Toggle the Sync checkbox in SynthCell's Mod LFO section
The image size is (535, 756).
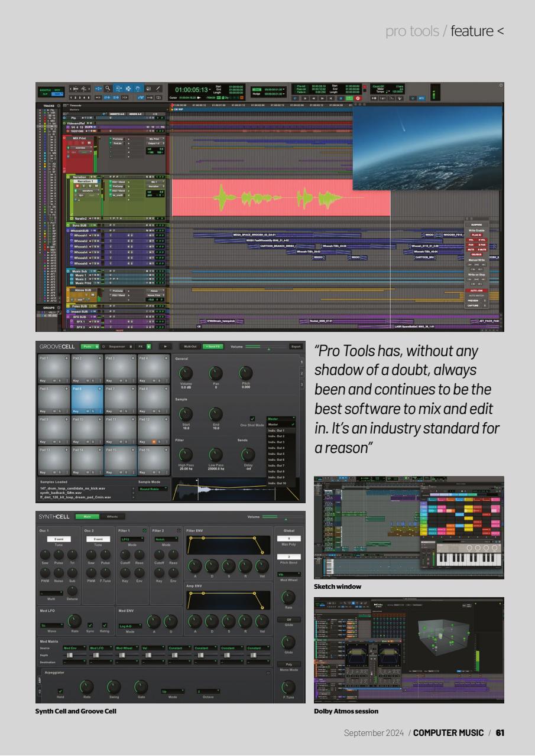click(x=90, y=625)
